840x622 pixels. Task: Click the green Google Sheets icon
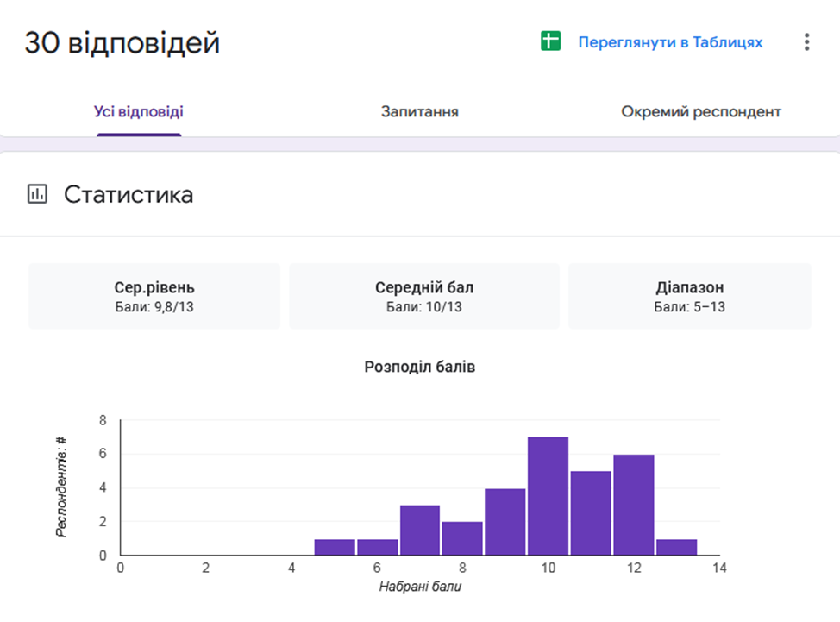(550, 41)
